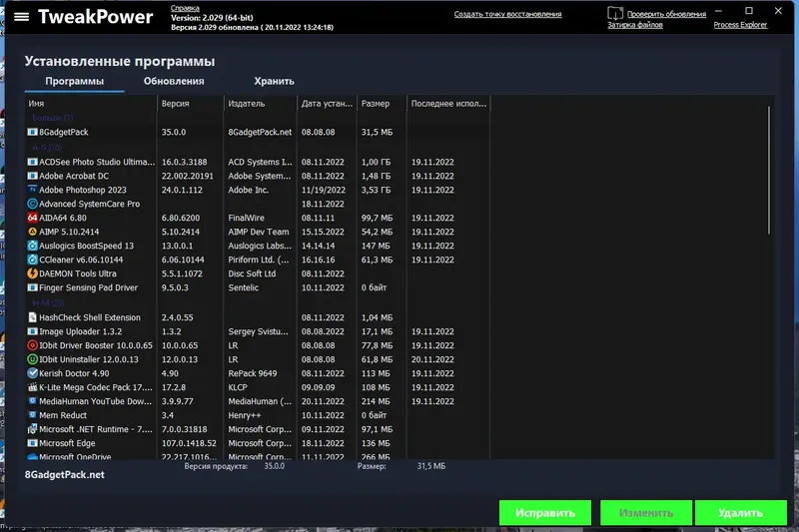799x532 pixels.
Task: Click the CCleaner icon
Action: click(x=33, y=260)
